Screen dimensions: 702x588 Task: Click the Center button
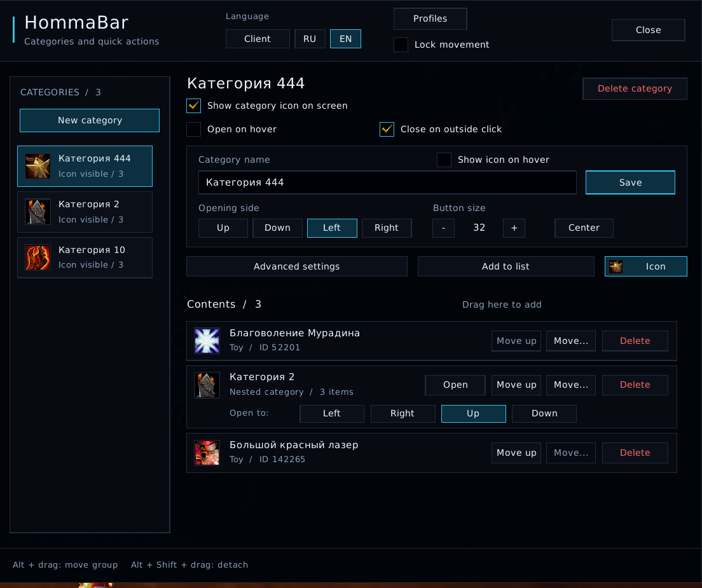pos(584,228)
